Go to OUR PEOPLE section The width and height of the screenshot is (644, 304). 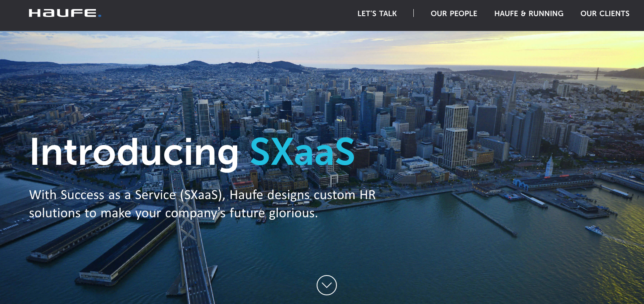(x=454, y=14)
